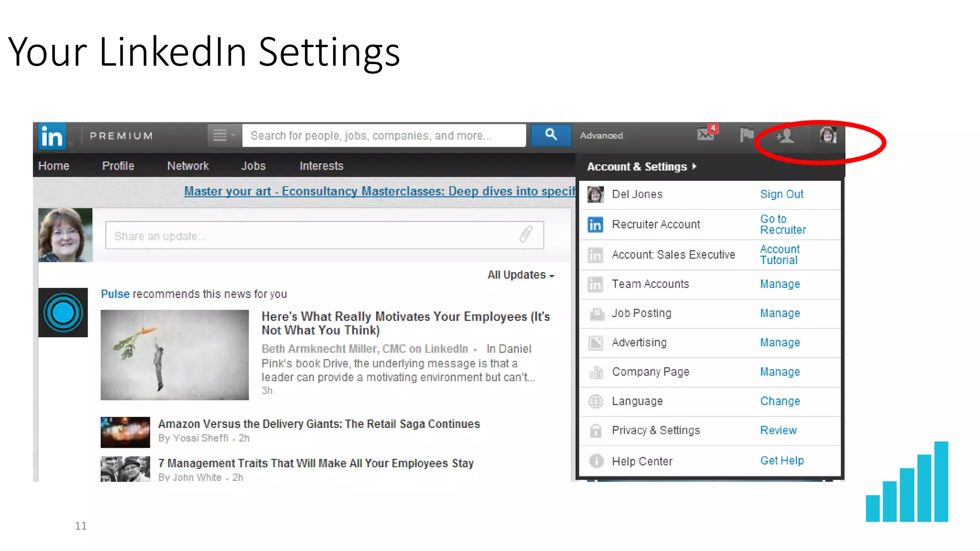Open the notifications flag icon
This screenshot has height=551, width=980.
tap(746, 135)
